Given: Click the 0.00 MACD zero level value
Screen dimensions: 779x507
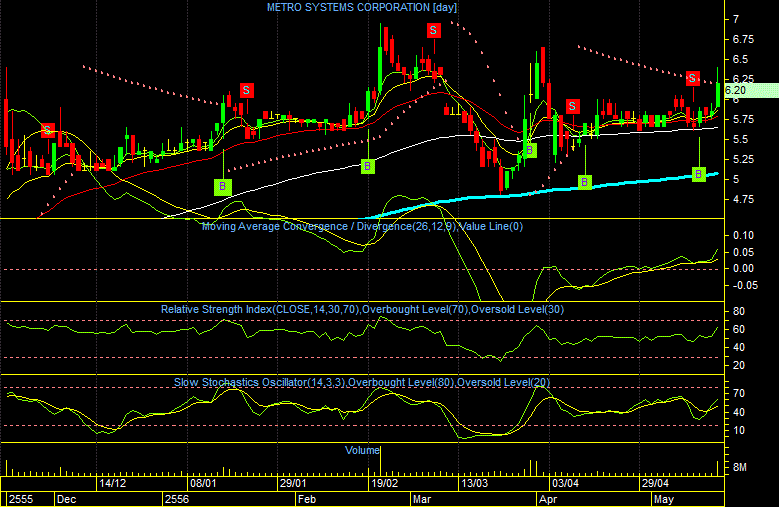Looking at the screenshot, I should pyautogui.click(x=743, y=268).
